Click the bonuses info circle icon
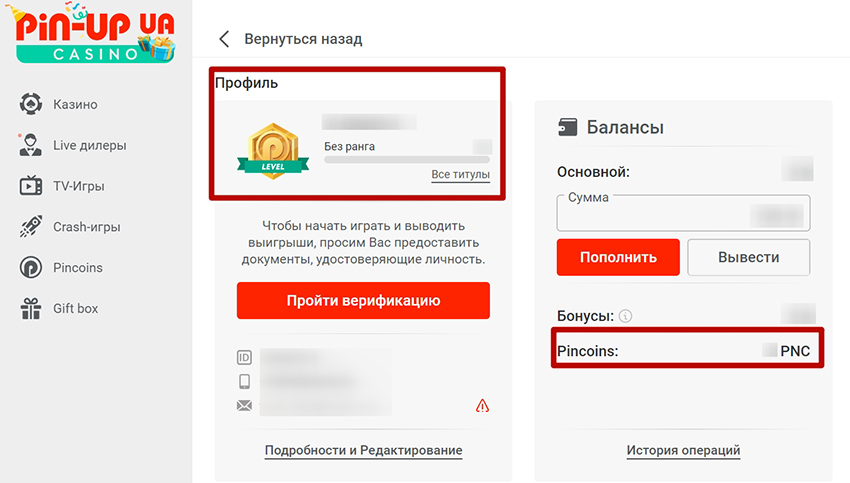 click(x=625, y=315)
